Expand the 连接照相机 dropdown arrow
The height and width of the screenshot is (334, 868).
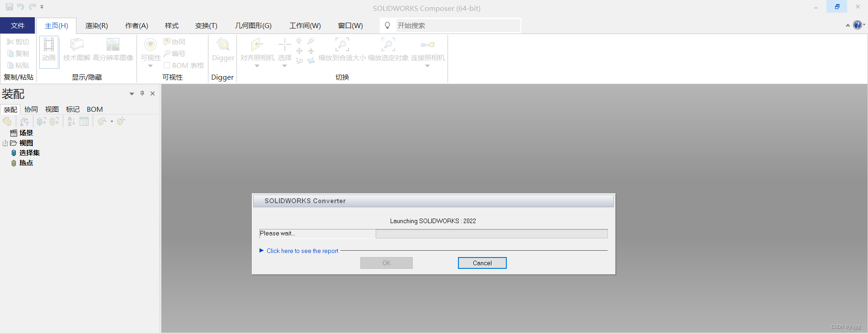[427, 66]
